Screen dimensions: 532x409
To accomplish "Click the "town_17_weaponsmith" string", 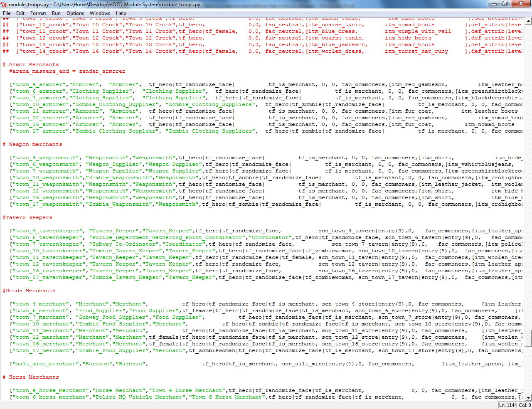I will coord(47,204).
